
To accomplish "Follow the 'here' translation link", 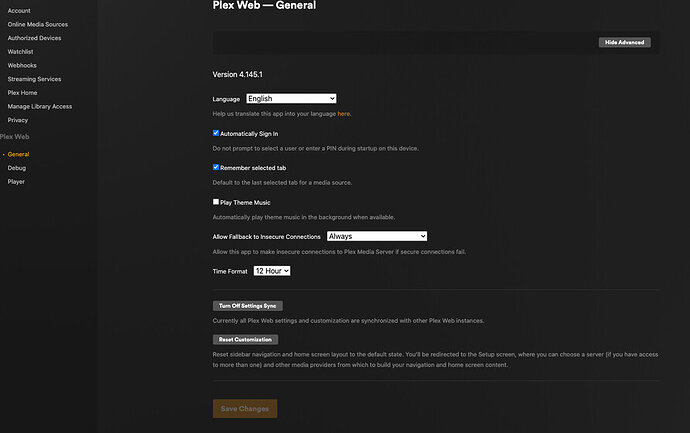I will pos(344,114).
